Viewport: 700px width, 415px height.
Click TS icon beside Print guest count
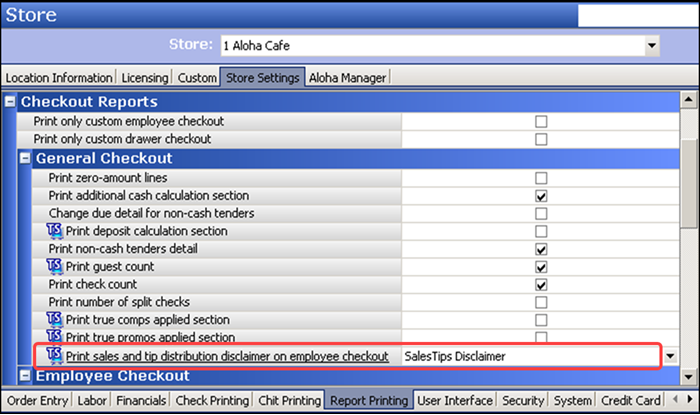coord(54,266)
